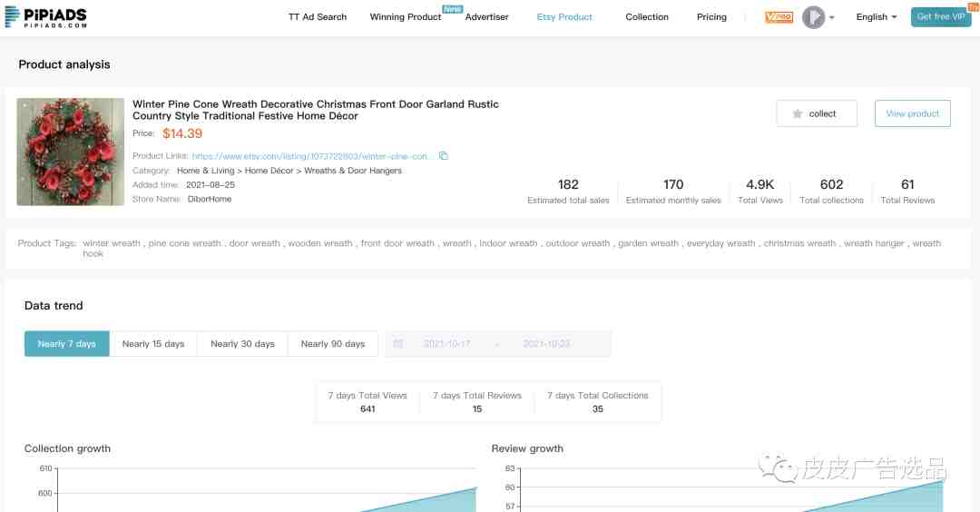
Task: Click 7 days Total Collections 35
Action: point(597,402)
